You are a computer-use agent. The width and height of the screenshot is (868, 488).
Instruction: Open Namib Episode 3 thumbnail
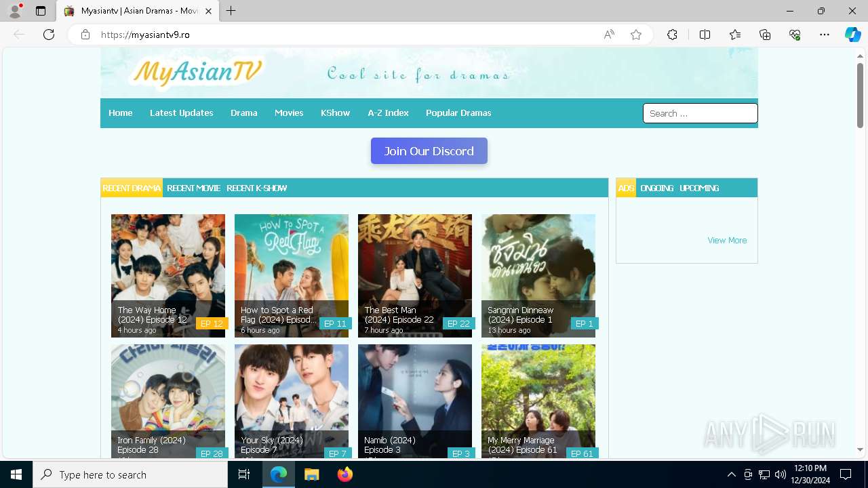click(x=415, y=401)
